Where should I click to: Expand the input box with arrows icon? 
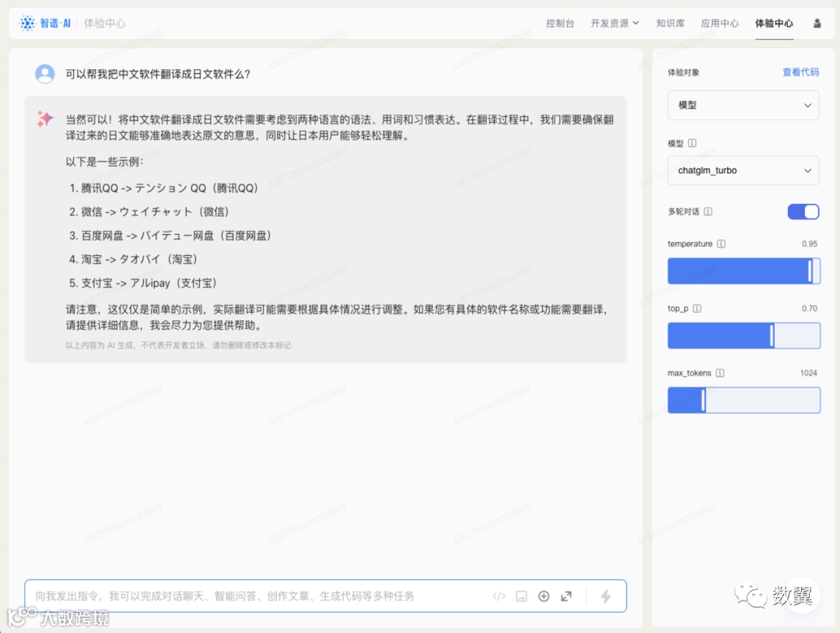coord(566,596)
